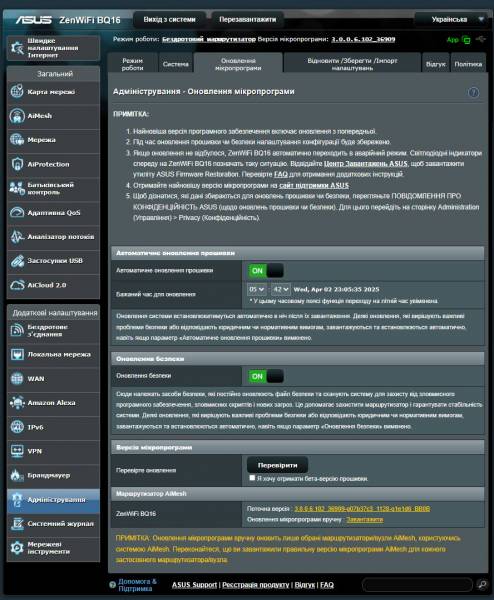Switch to Політика tab
494x600 pixels.
point(468,64)
